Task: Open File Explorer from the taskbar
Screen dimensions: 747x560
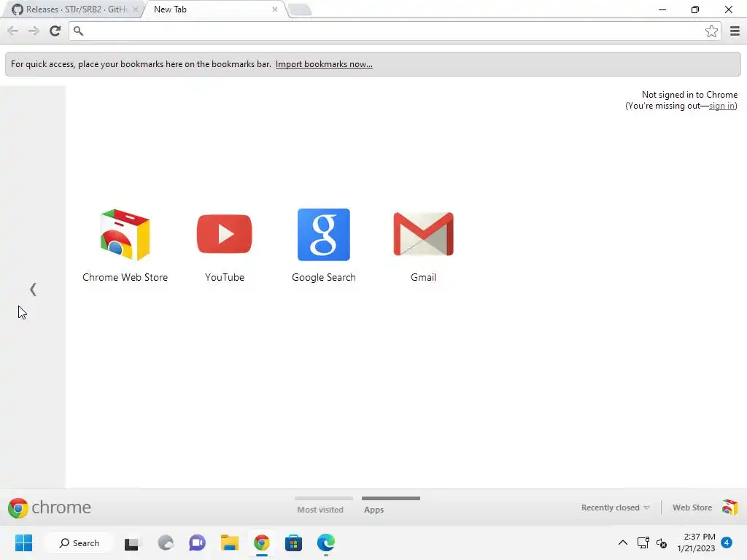Action: point(229,542)
